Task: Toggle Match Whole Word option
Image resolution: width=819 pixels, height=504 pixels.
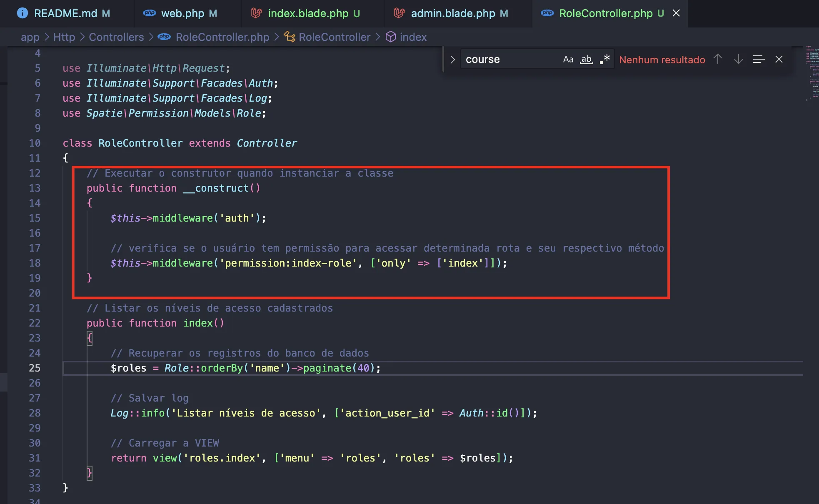Action: tap(587, 60)
